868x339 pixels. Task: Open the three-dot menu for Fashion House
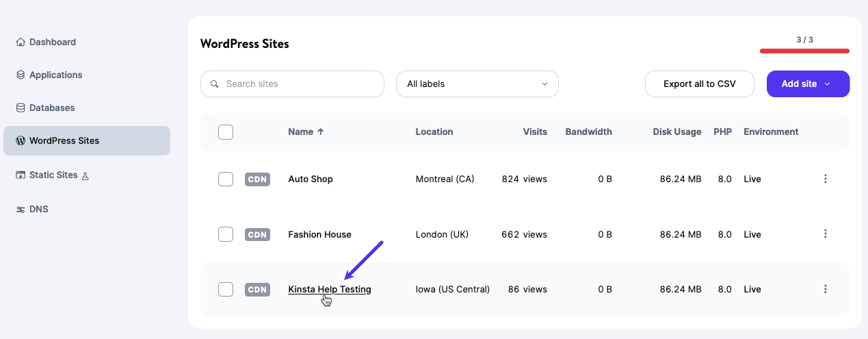(825, 234)
